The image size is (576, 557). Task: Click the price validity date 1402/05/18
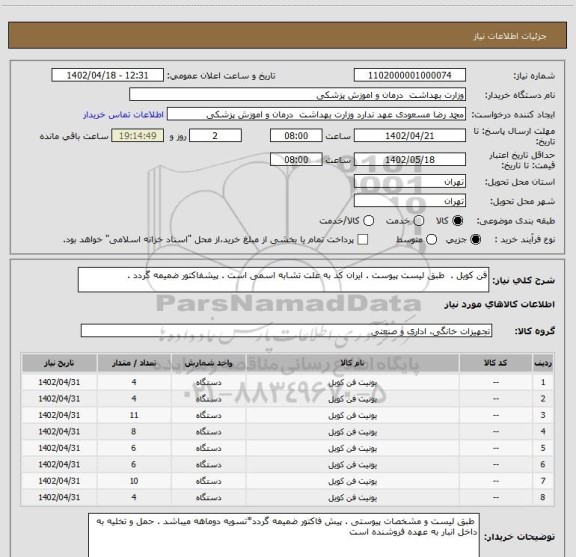(410, 159)
